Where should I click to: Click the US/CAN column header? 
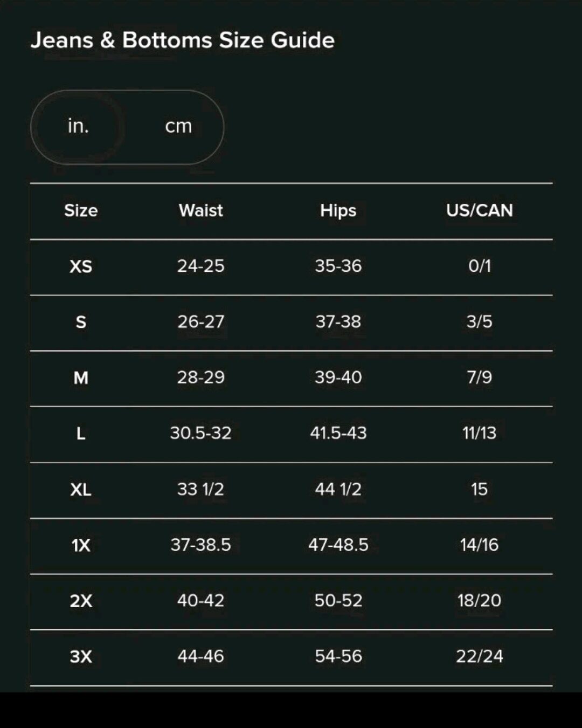[x=479, y=210]
